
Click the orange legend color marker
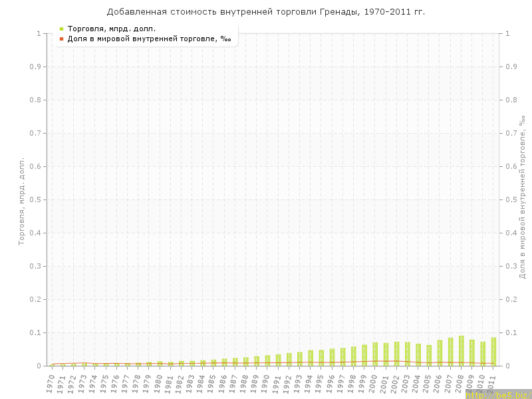pos(61,39)
